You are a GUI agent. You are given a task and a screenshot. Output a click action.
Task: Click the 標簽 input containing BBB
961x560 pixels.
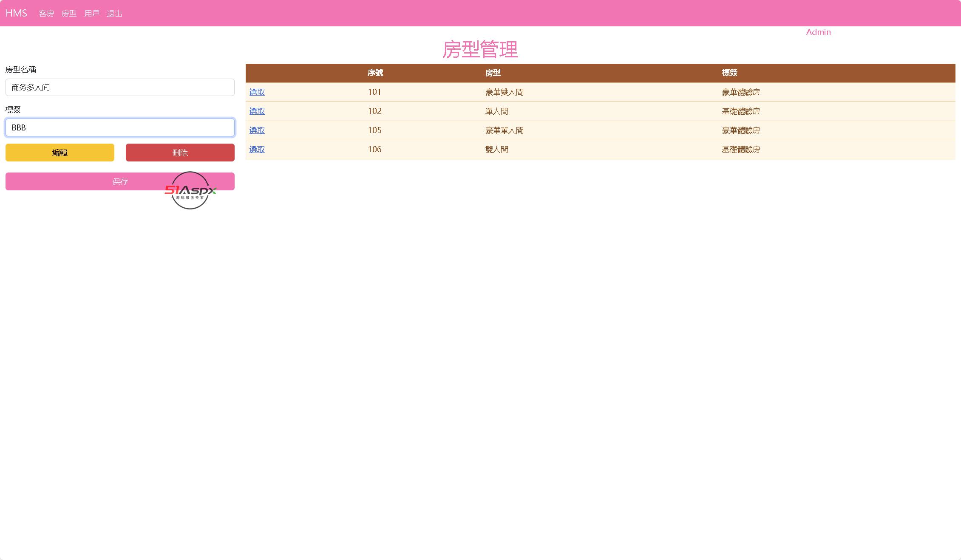pyautogui.click(x=120, y=127)
